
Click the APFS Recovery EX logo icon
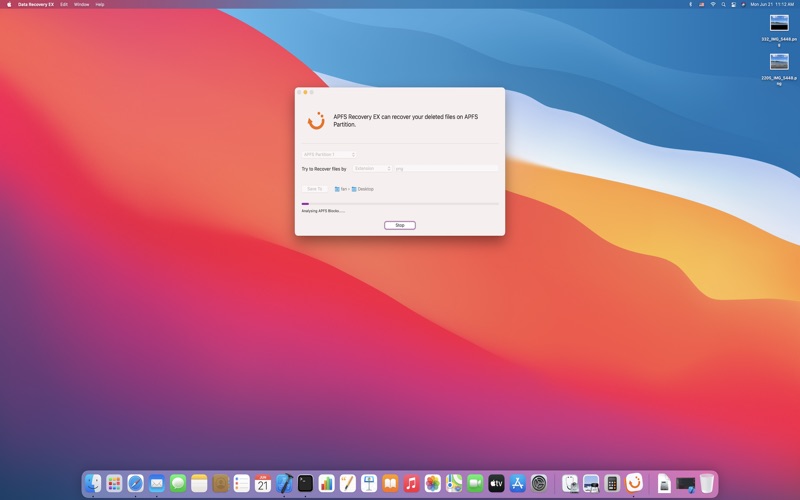tap(316, 120)
